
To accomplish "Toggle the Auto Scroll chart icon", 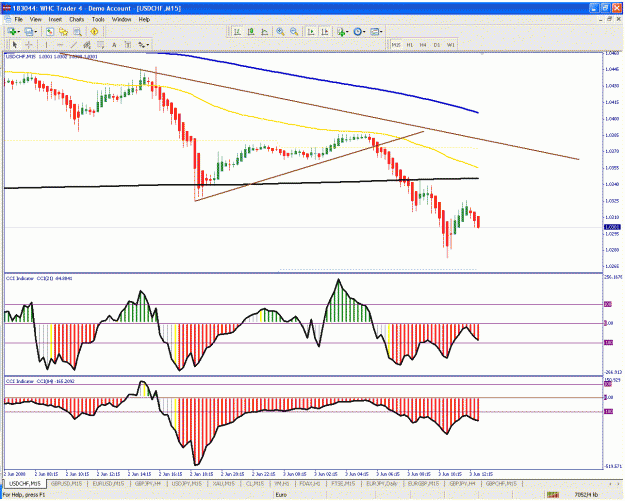I will coord(311,31).
